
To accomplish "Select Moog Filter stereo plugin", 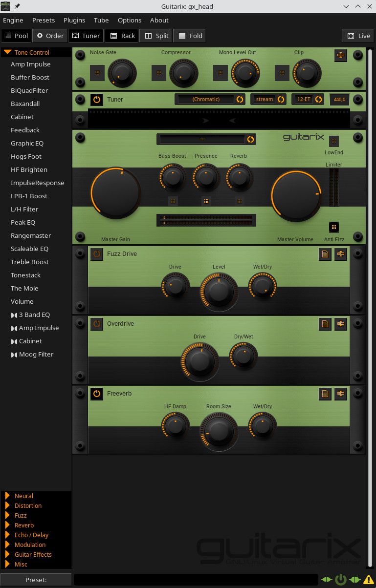I will coord(32,354).
